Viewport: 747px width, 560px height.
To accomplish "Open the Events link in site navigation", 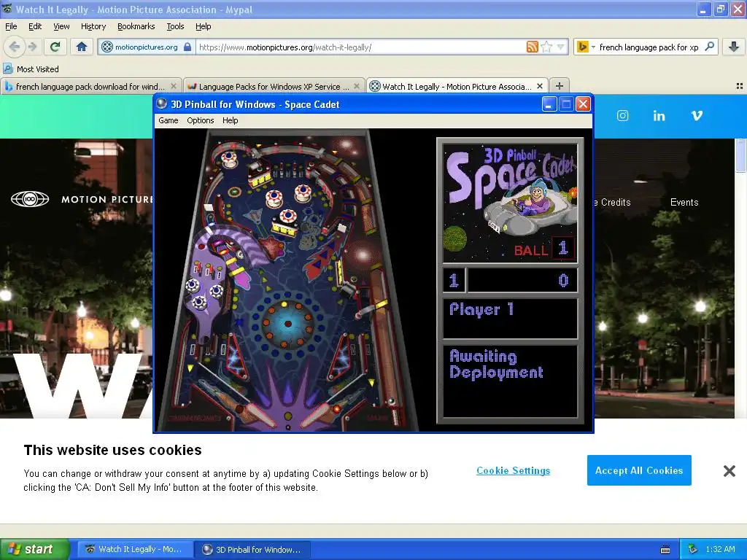I will (684, 203).
